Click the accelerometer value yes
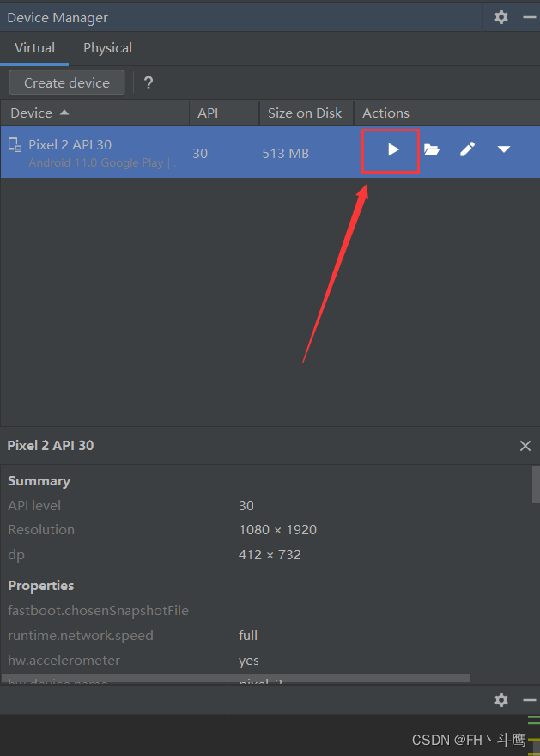 point(249,661)
